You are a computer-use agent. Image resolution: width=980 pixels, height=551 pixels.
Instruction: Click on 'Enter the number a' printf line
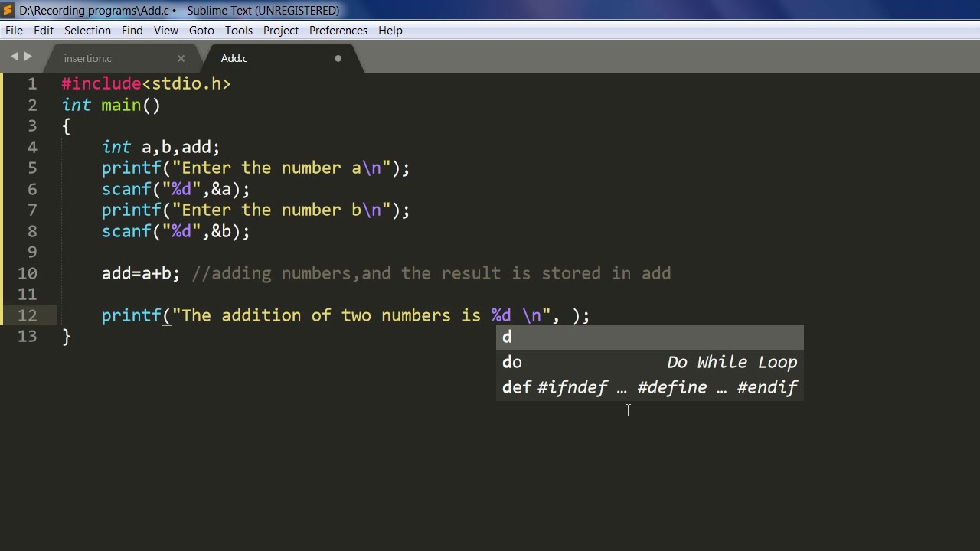[x=256, y=168]
